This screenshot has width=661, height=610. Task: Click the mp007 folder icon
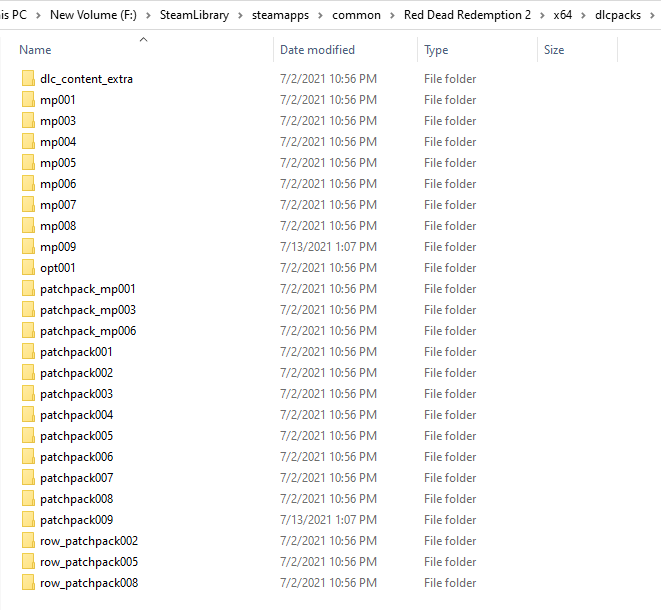(x=28, y=204)
